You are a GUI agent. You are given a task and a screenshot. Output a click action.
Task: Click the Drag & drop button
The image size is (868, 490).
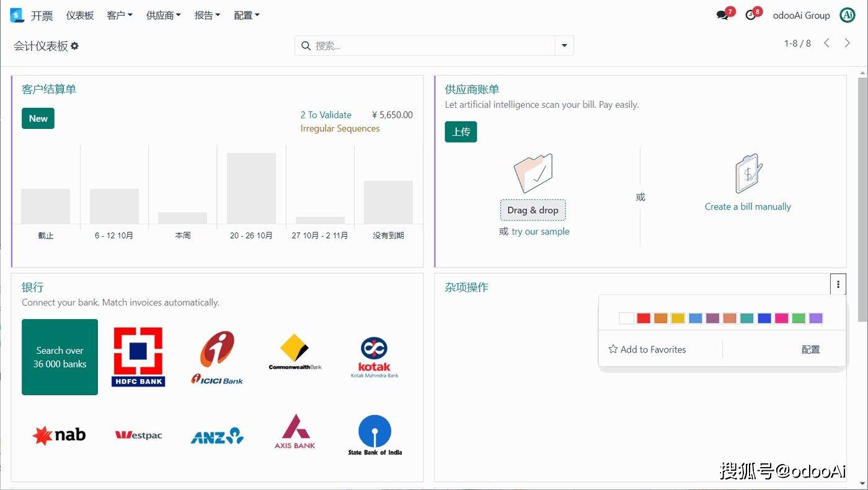pos(533,210)
